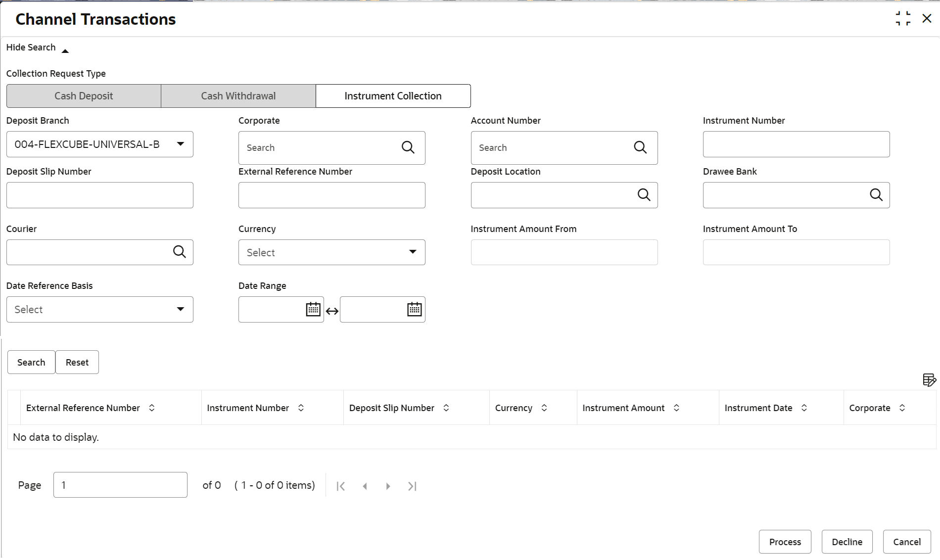Image resolution: width=940 pixels, height=560 pixels.
Task: Open the Drawee Bank lookup icon
Action: coord(876,195)
